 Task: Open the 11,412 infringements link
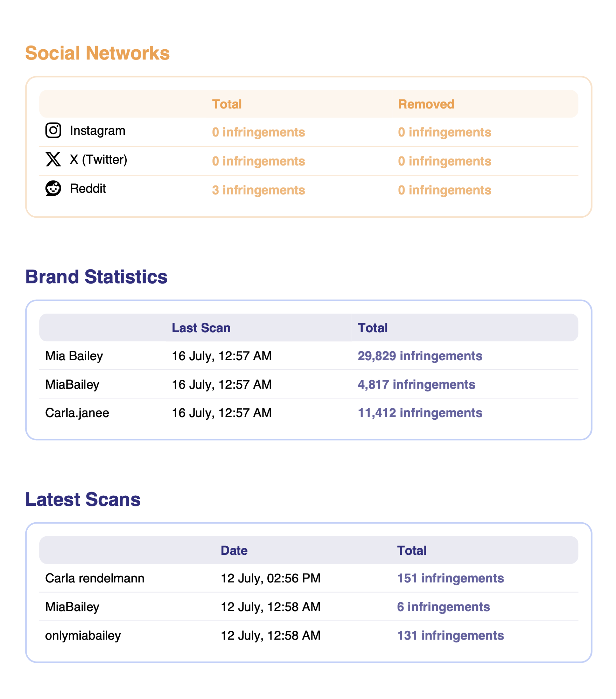coord(420,413)
